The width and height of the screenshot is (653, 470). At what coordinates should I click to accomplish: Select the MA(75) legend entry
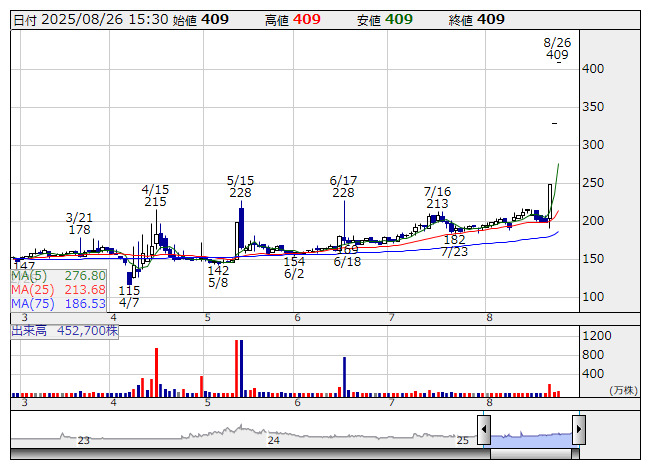(59, 303)
